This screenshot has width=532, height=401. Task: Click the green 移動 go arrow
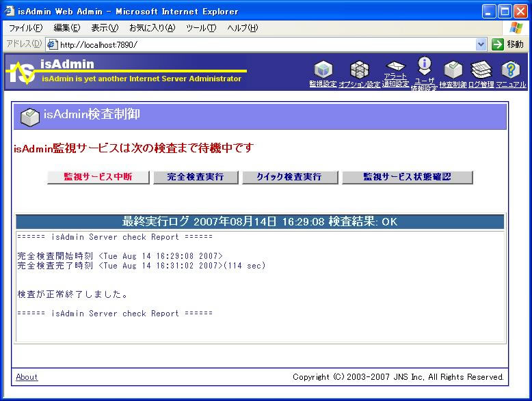(x=497, y=44)
